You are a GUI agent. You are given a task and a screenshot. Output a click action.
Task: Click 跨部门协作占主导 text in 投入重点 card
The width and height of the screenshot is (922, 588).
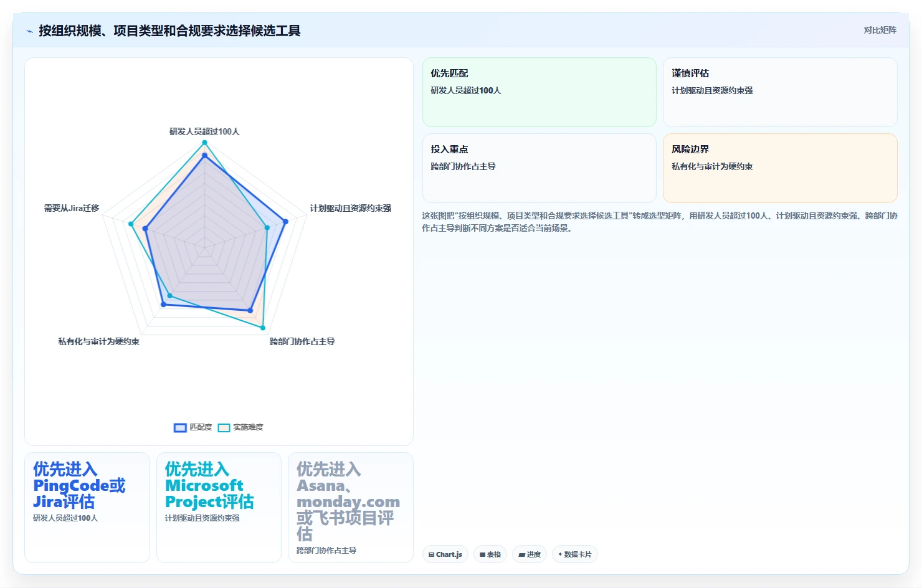coord(463,166)
